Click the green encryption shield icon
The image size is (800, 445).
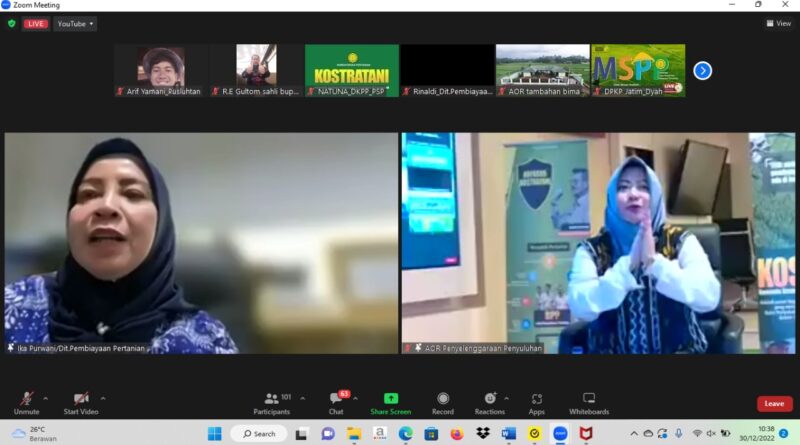(x=12, y=23)
